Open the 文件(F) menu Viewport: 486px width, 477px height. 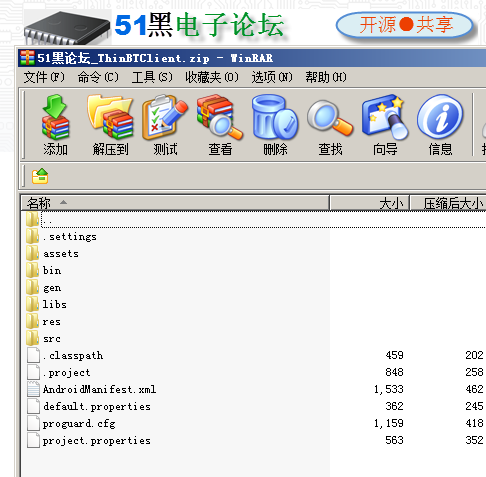tap(44, 77)
